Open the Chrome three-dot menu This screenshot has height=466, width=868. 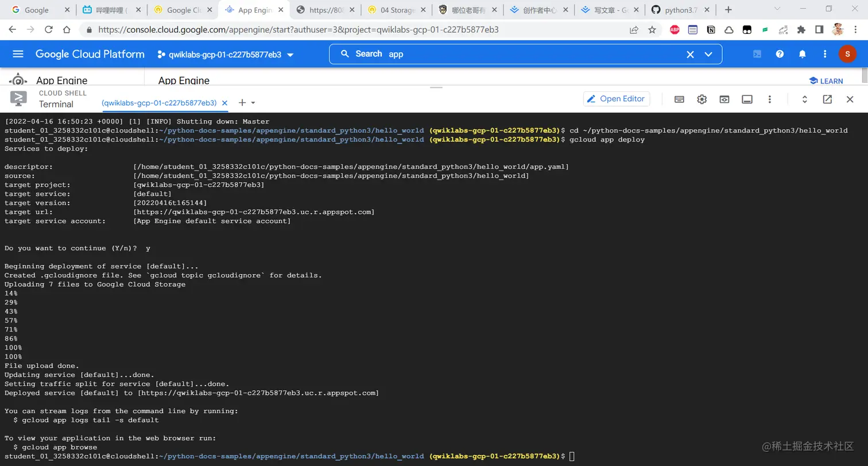(855, 30)
